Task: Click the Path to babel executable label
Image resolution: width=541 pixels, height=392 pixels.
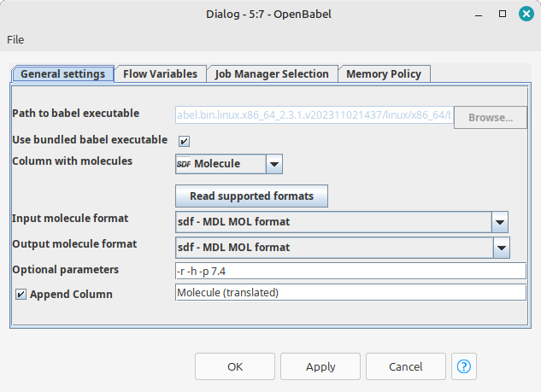Action: 75,113
